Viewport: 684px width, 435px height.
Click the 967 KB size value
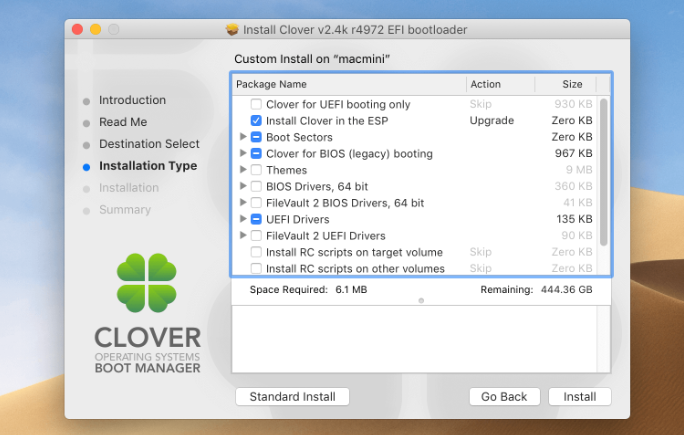click(574, 154)
